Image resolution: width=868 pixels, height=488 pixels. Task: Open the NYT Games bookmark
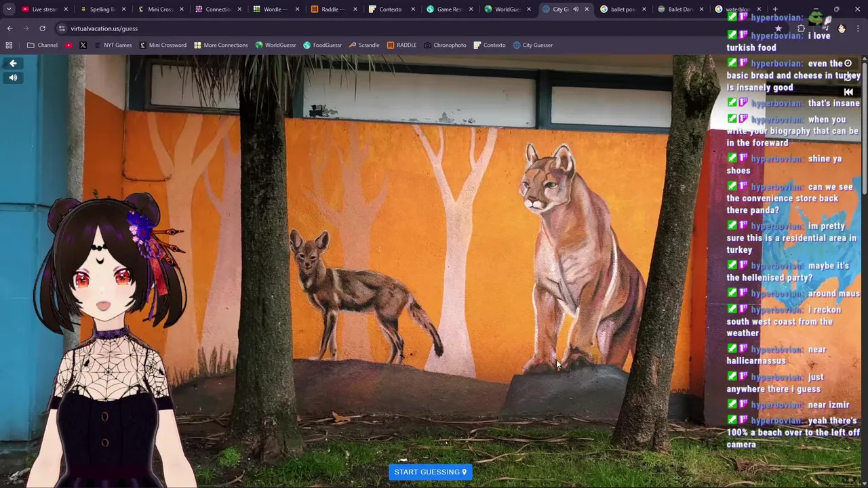tap(113, 45)
